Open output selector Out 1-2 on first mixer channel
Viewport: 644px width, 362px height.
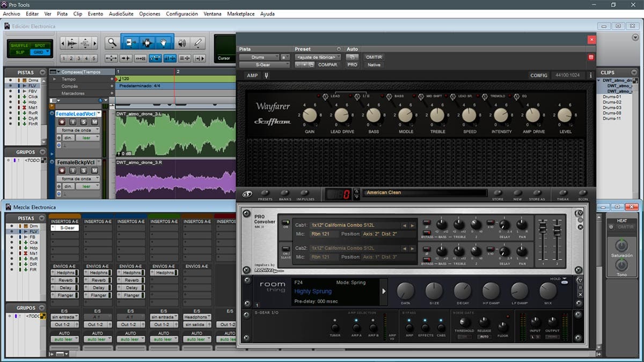click(x=64, y=324)
